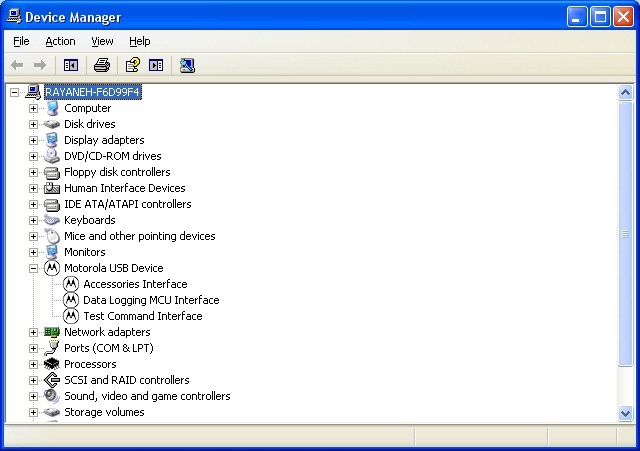Screen dimensions: 640x451
Task: Maximize the Device Manager window
Action: click(600, 17)
